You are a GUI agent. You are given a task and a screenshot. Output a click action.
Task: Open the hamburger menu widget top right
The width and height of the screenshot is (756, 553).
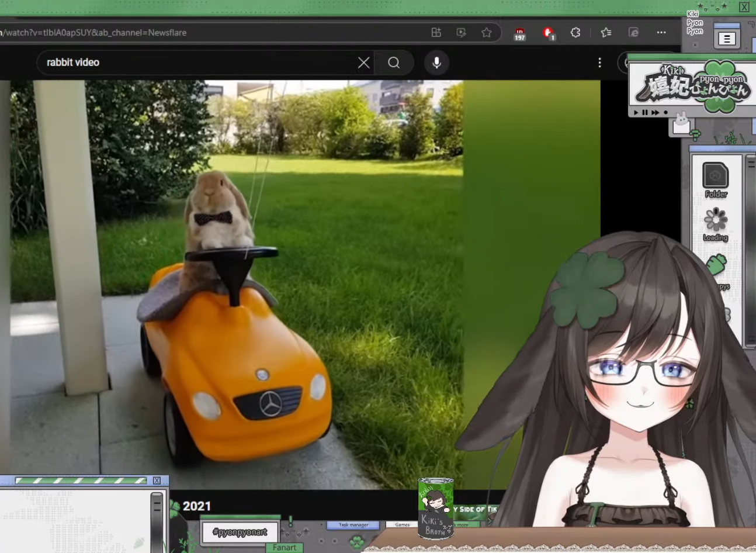point(727,39)
